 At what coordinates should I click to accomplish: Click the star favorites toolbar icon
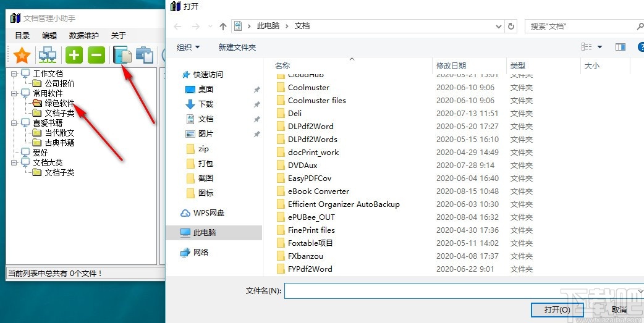[22, 56]
